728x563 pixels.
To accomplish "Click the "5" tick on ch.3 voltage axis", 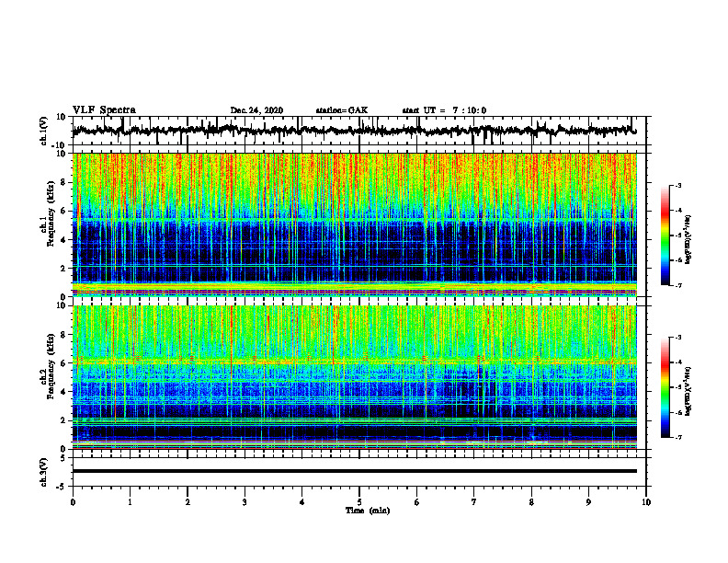I will [63, 458].
